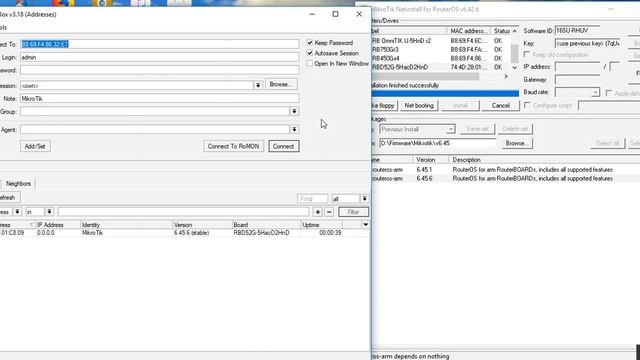Select neighbor row 'RBD52G-5HacD2HnD' in Winbox
Screen dimensions: 640x360
(x=184, y=233)
